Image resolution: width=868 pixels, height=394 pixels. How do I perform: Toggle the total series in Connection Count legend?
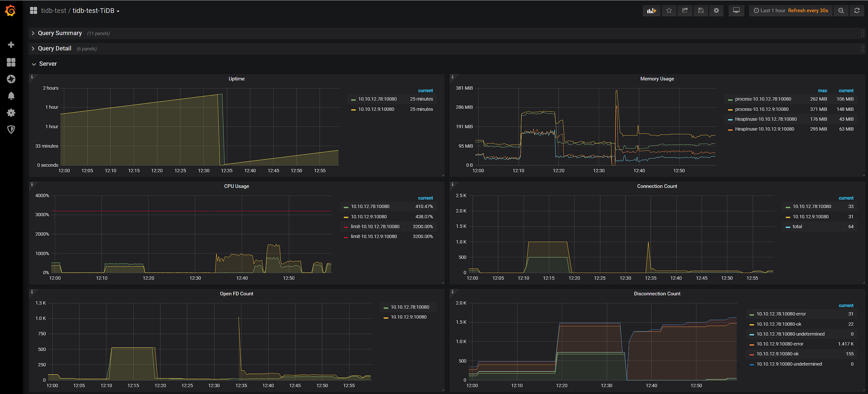tap(797, 227)
